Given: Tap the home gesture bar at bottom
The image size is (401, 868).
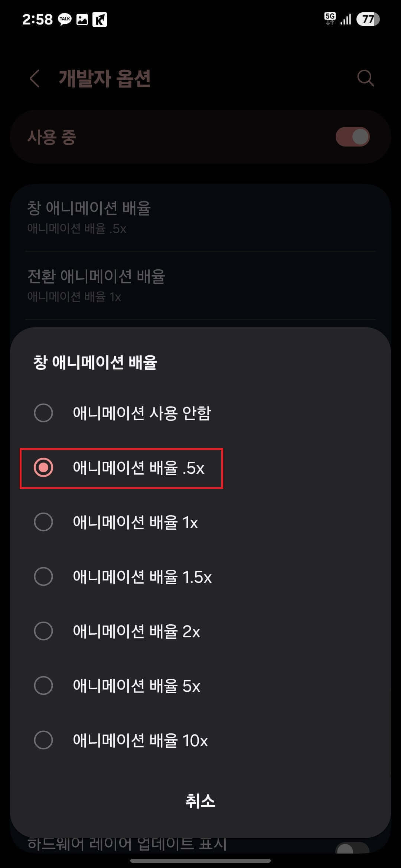Looking at the screenshot, I should pos(200,861).
